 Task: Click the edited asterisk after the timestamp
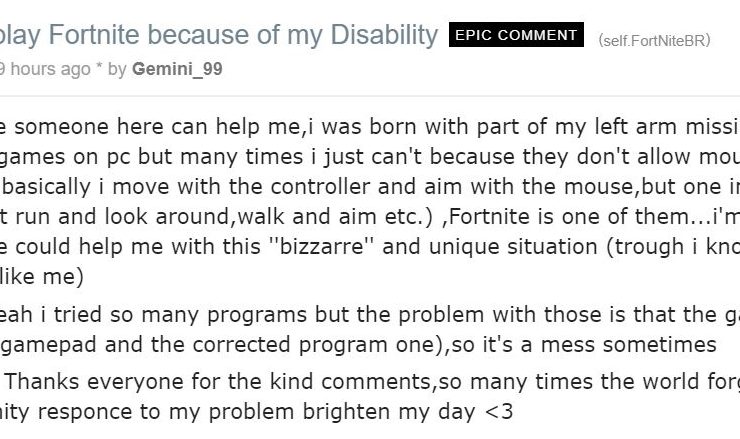click(x=99, y=67)
